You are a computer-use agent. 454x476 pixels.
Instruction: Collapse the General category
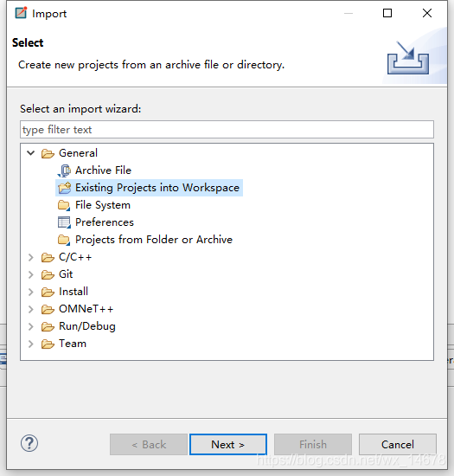[30, 152]
